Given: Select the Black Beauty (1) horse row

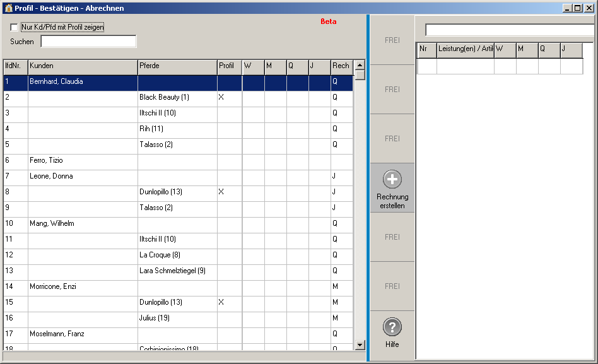Looking at the screenshot, I should (x=177, y=98).
